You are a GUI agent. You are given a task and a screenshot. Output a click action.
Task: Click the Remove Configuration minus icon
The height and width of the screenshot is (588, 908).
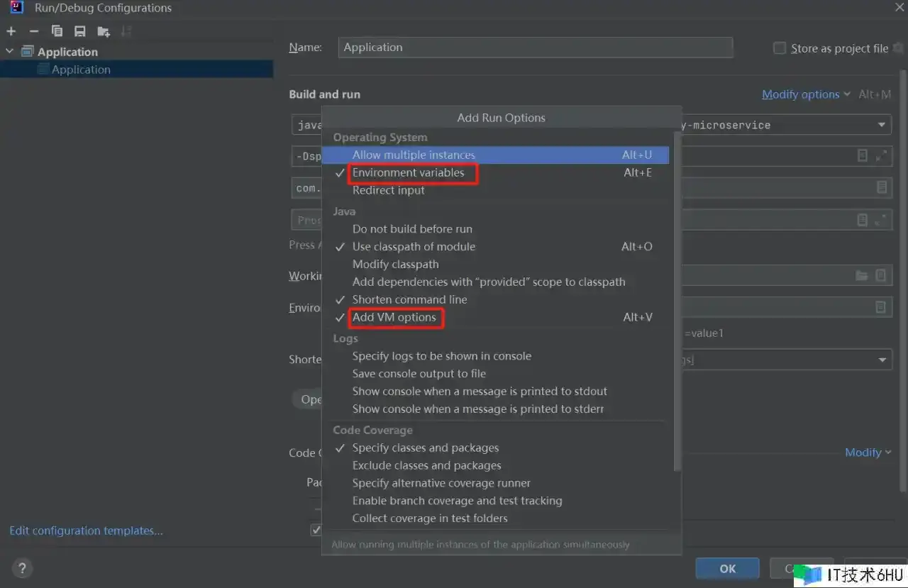[x=33, y=31]
